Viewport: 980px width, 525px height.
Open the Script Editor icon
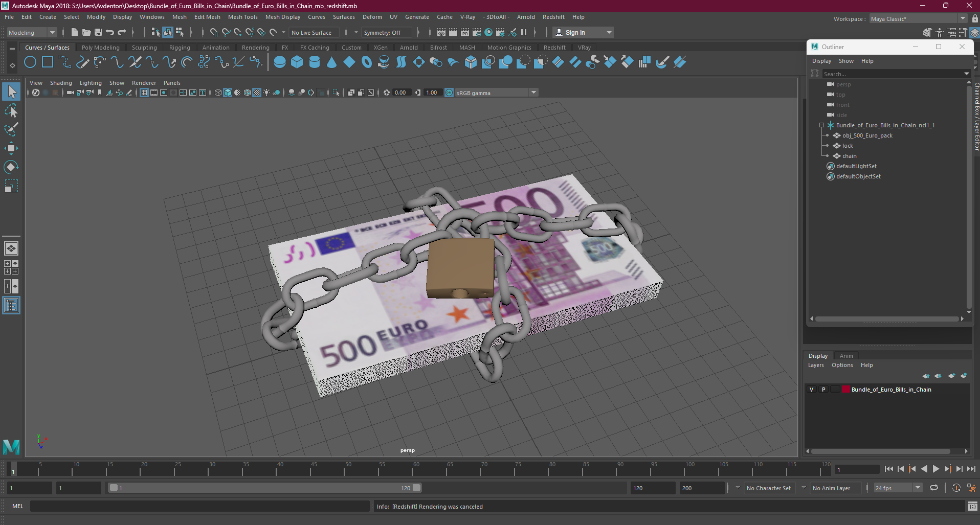coord(973,506)
